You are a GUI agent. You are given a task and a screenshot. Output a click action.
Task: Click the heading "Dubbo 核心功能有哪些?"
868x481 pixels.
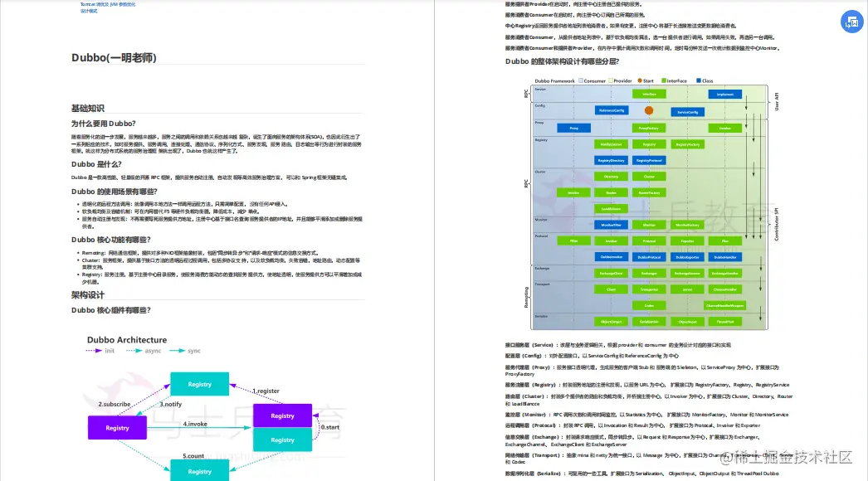coord(110,240)
